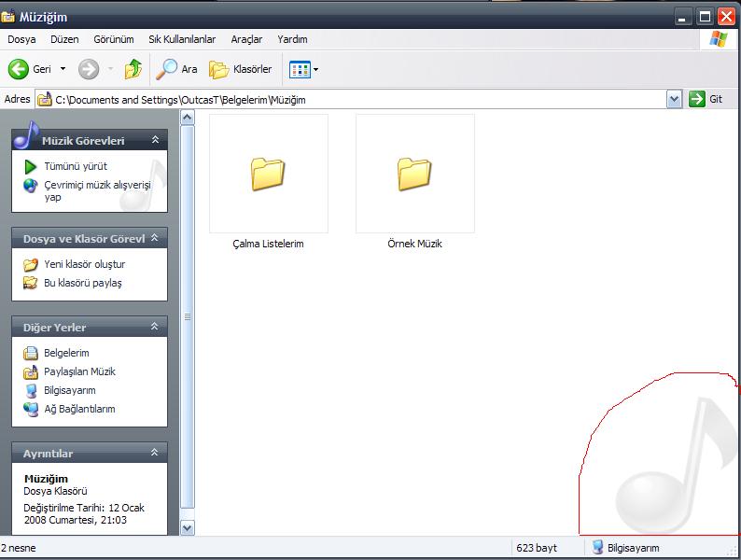741x560 pixels.
Task: Click the green Git arrow icon
Action: coord(696,99)
